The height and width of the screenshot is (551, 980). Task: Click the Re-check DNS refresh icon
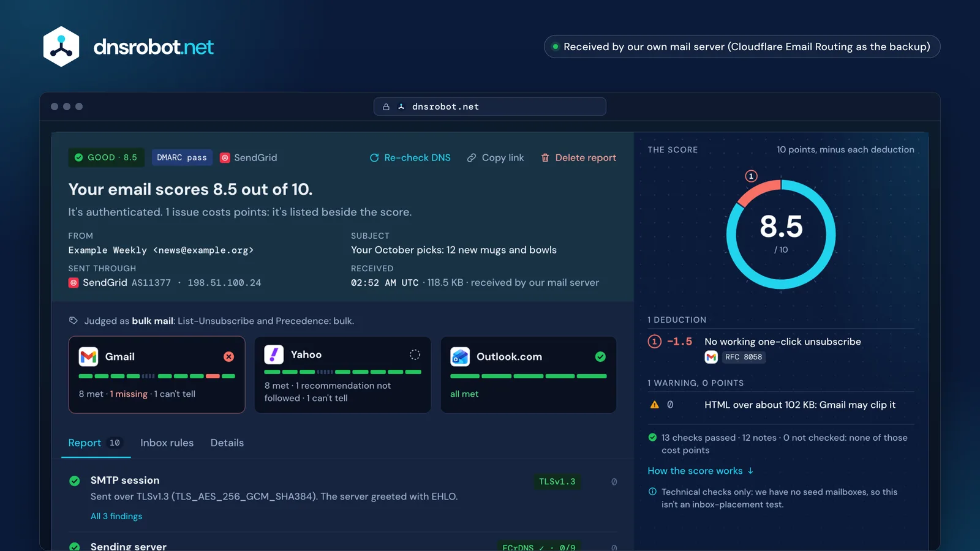tap(374, 158)
